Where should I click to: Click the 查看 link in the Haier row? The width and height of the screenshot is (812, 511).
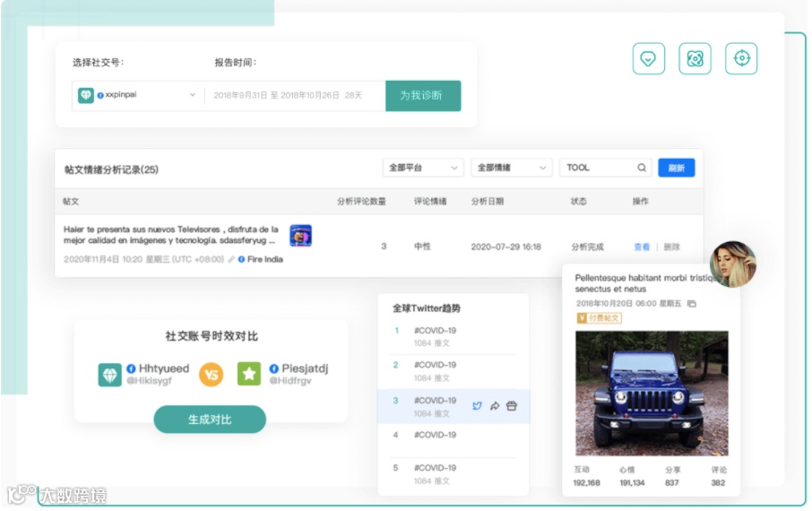642,247
